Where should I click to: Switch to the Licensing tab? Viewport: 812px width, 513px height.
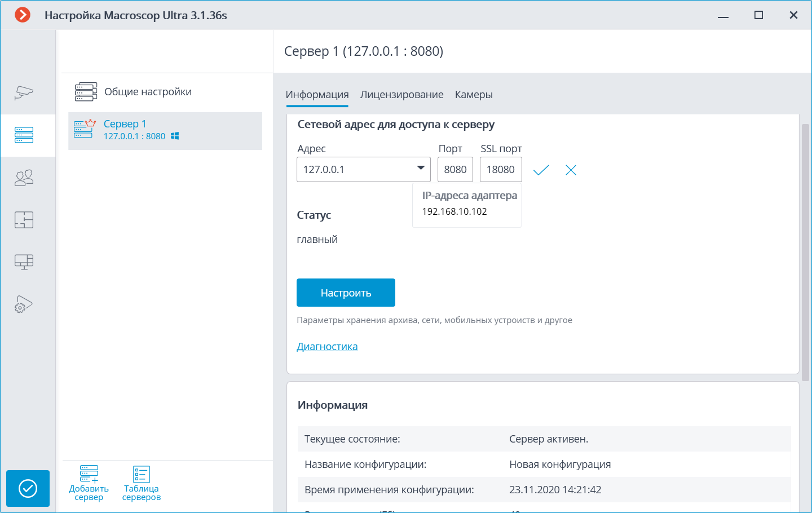pos(401,95)
